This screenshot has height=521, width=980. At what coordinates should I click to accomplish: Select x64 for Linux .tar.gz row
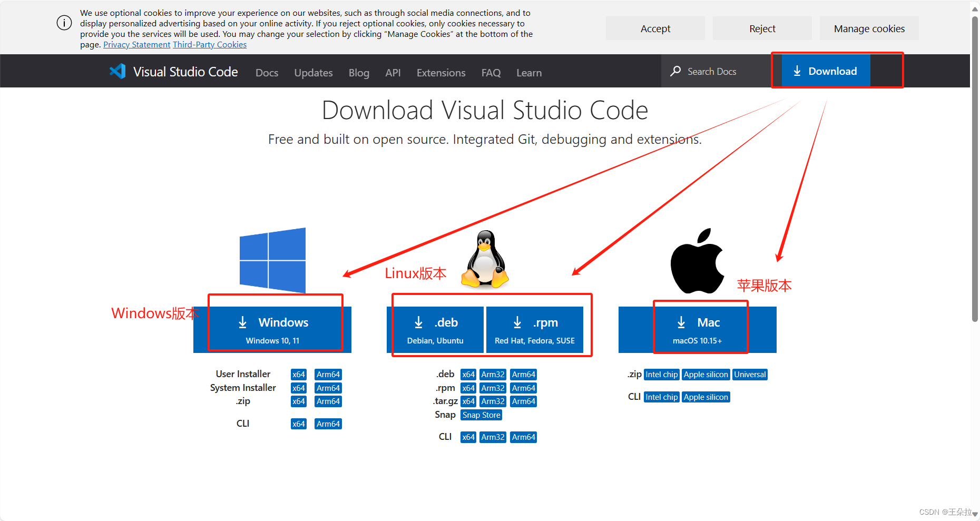(468, 401)
